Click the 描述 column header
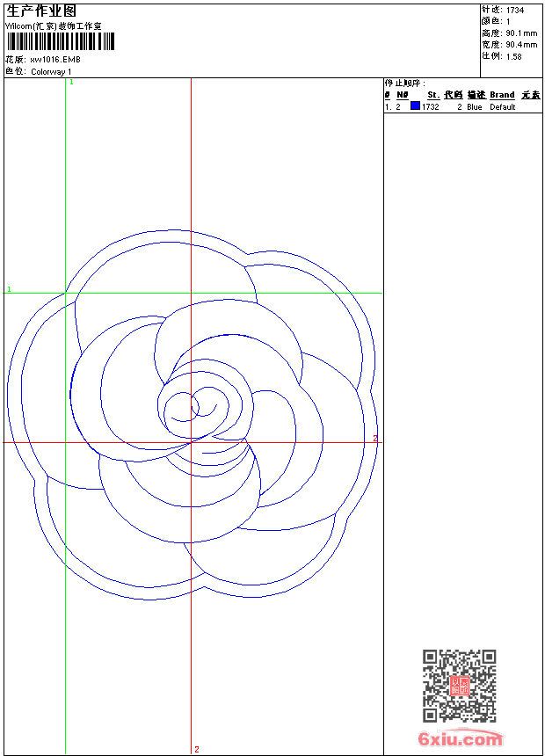 pyautogui.click(x=476, y=95)
